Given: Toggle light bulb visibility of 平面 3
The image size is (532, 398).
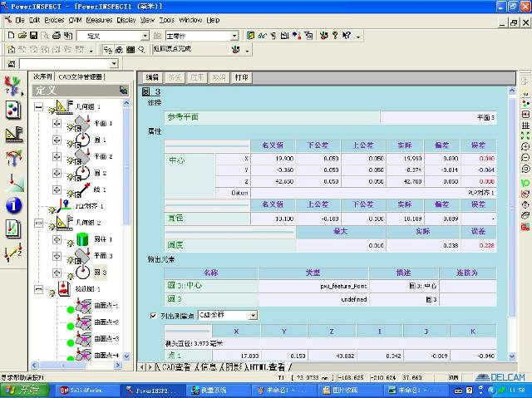Looking at the screenshot, I should (70, 260).
